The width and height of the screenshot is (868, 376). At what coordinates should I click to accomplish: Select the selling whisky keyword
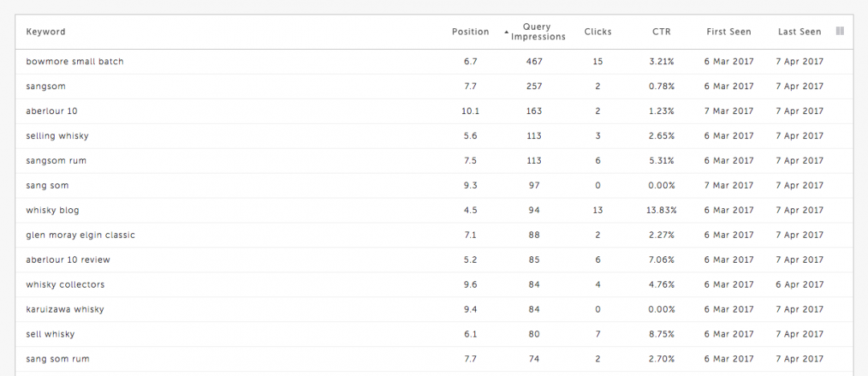coord(57,137)
